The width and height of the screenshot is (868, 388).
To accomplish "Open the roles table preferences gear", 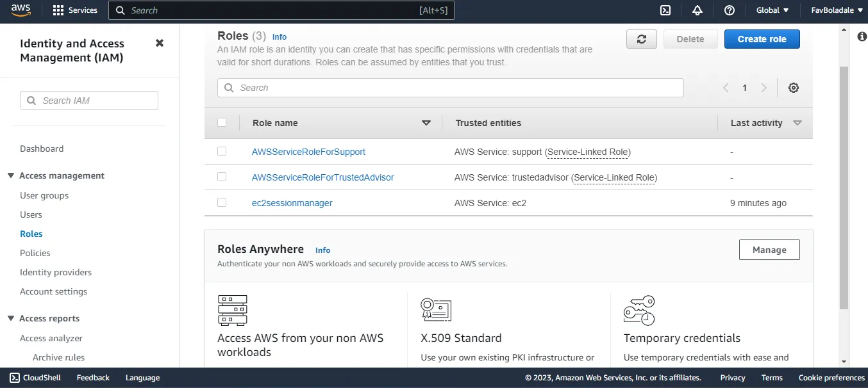I will (793, 87).
